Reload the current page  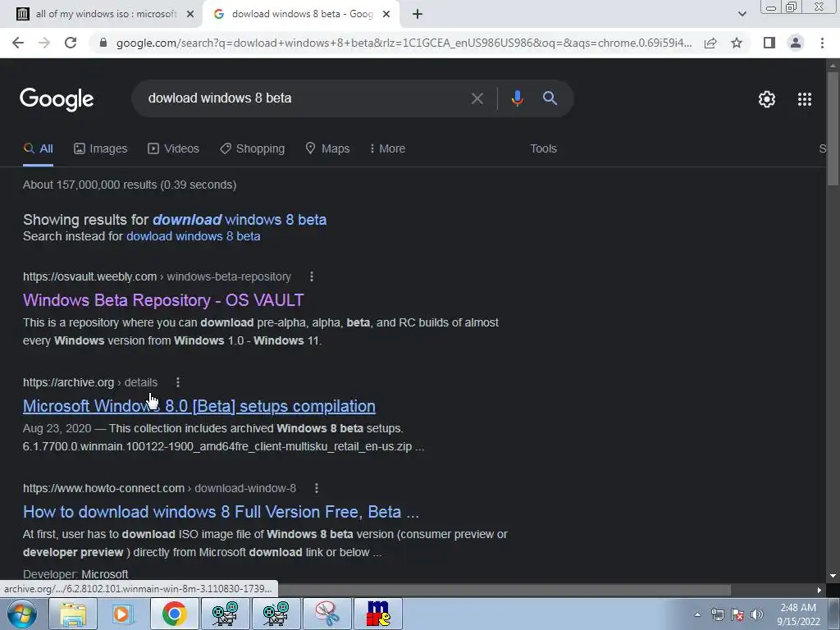pyautogui.click(x=71, y=43)
